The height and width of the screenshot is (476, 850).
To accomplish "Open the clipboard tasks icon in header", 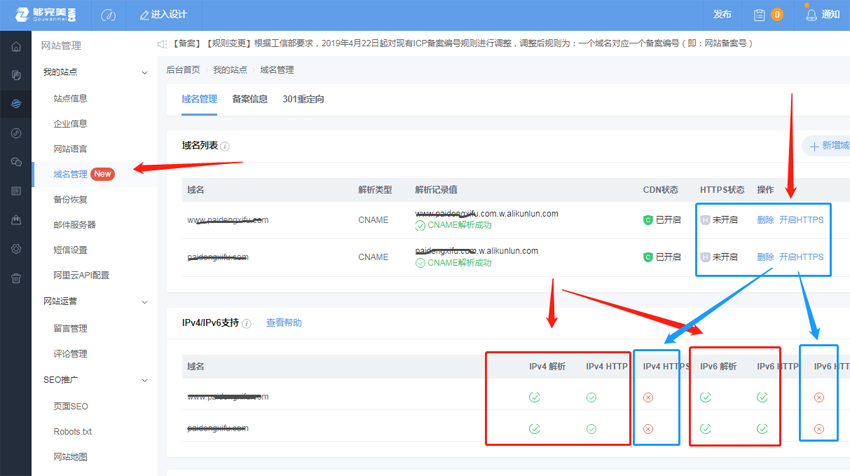I will click(x=760, y=15).
